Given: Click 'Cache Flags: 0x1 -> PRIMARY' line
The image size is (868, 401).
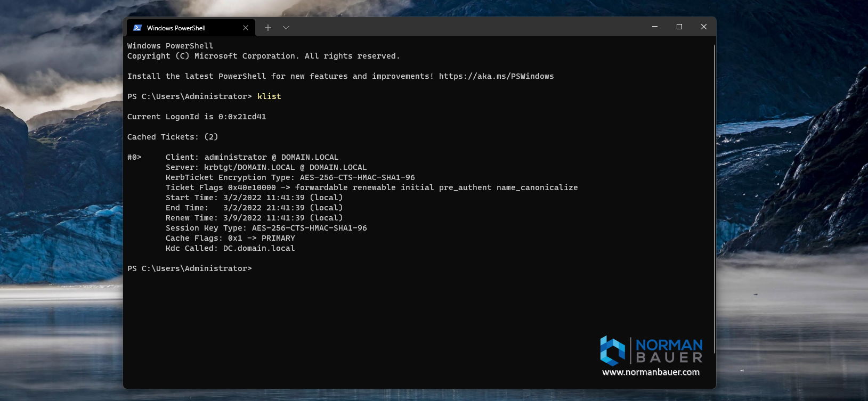Looking at the screenshot, I should tap(230, 238).
